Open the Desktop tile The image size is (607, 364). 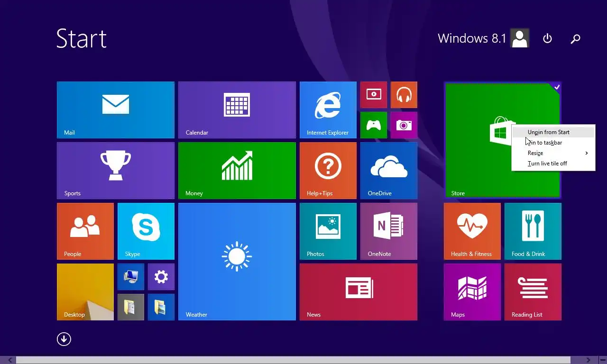click(x=85, y=292)
